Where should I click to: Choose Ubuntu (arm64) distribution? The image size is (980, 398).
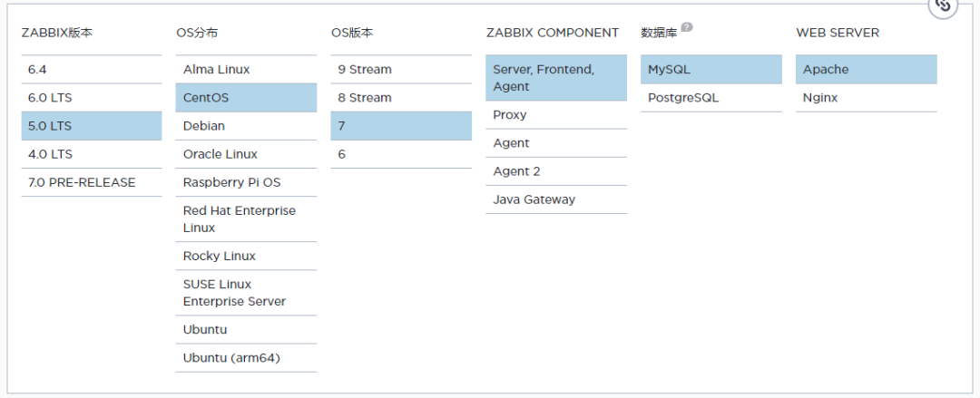[245, 358]
